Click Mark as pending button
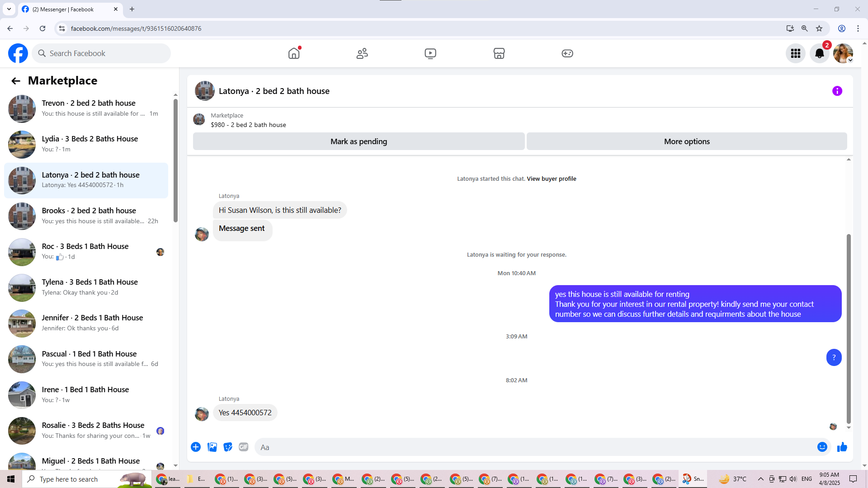This screenshot has width=868, height=488. click(x=359, y=141)
